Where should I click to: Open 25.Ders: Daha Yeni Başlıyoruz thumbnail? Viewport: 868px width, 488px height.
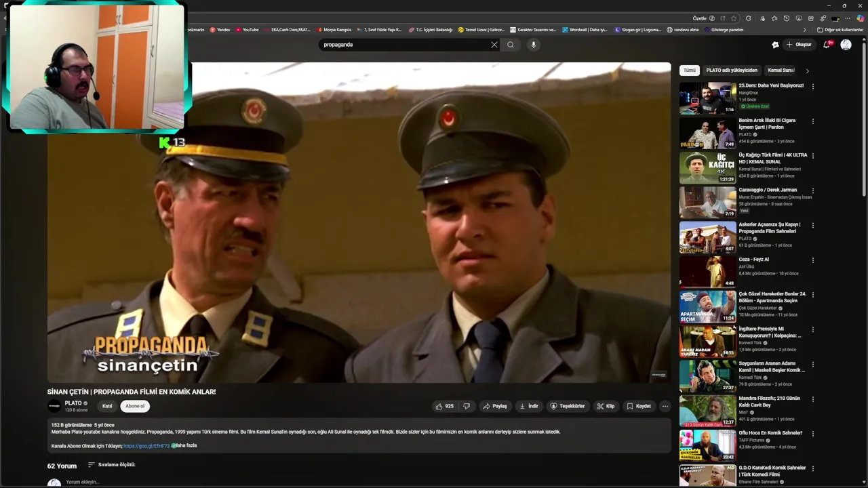click(707, 98)
